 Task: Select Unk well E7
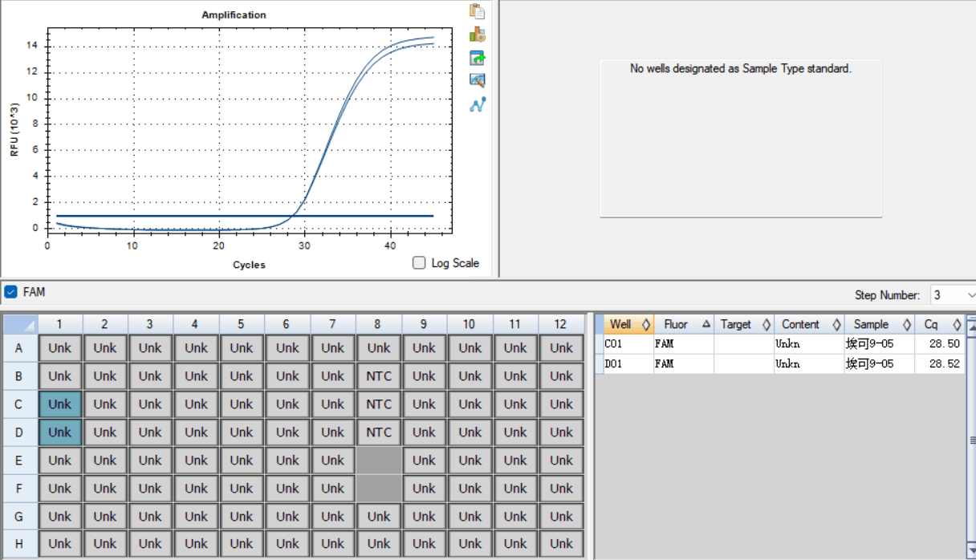(x=333, y=461)
